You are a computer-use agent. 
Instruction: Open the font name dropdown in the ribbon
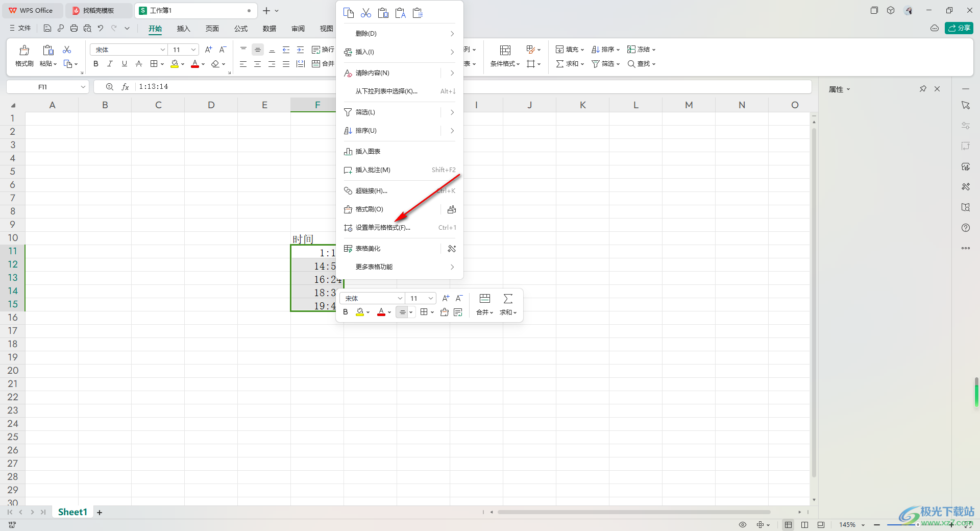(163, 50)
